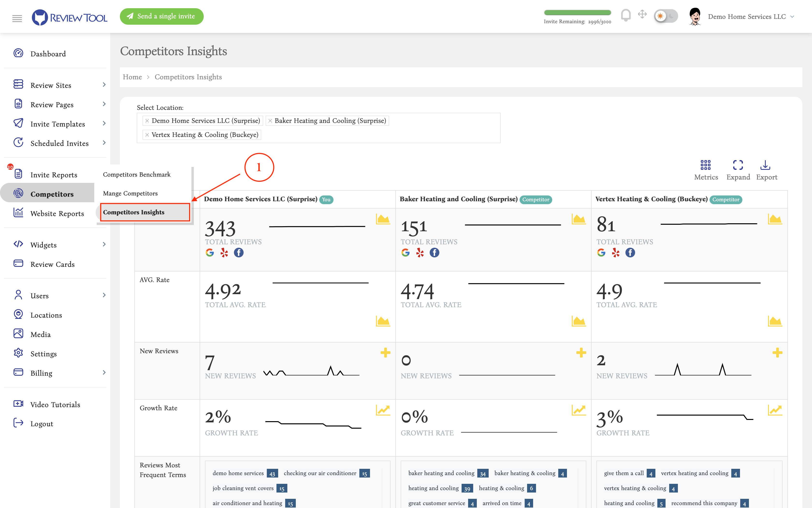Click the 'give them a call' term tag
The image size is (812, 508).
(629, 473)
